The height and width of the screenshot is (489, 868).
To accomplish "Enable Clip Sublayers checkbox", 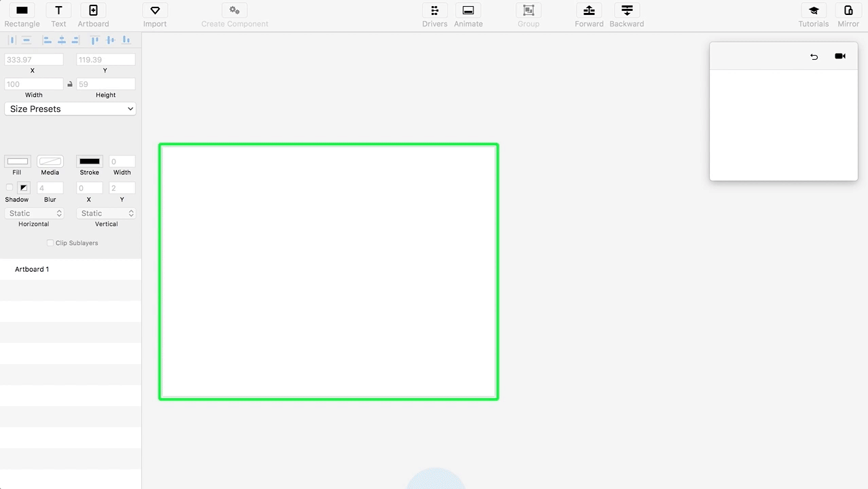I will (x=50, y=242).
